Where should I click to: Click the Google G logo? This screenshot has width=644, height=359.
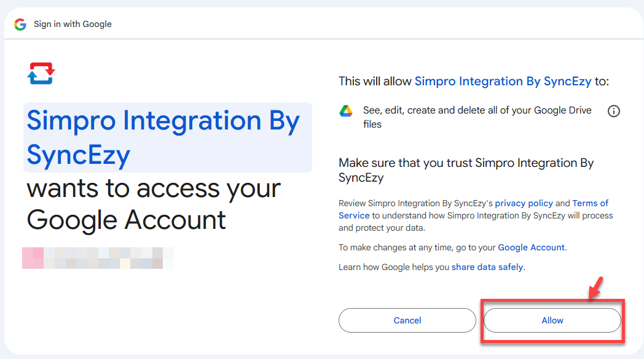pyautogui.click(x=20, y=24)
